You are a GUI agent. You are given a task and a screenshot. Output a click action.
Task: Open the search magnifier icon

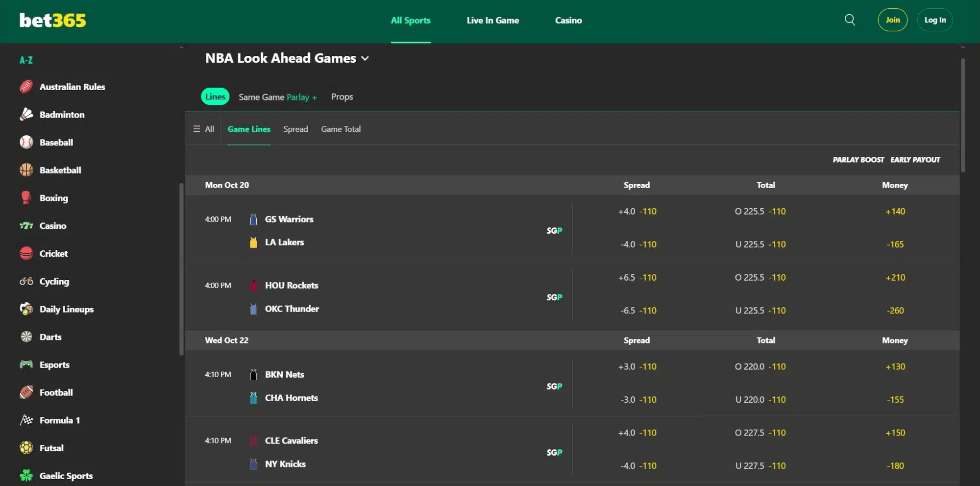coord(850,20)
